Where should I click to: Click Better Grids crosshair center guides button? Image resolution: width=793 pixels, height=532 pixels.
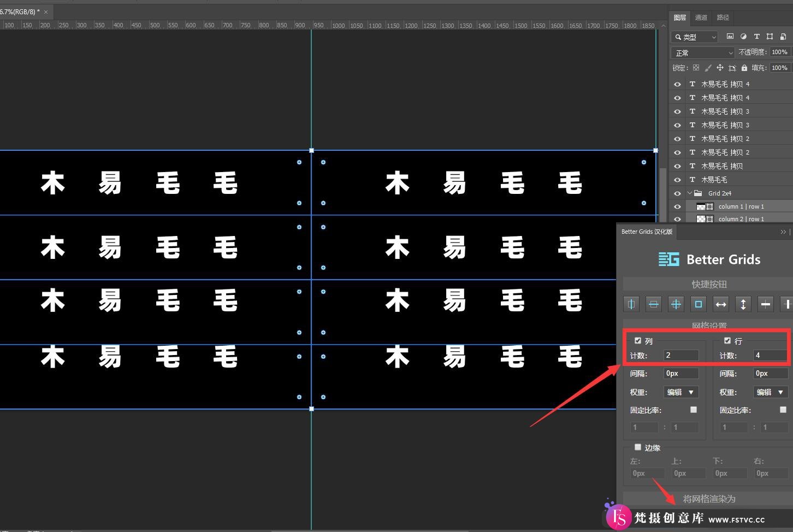pyautogui.click(x=676, y=304)
